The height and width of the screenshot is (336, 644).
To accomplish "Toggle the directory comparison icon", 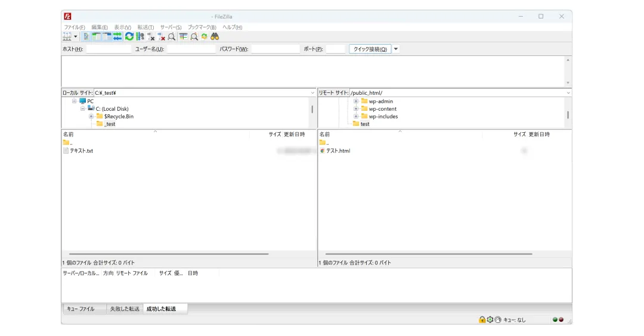I will pyautogui.click(x=194, y=36).
